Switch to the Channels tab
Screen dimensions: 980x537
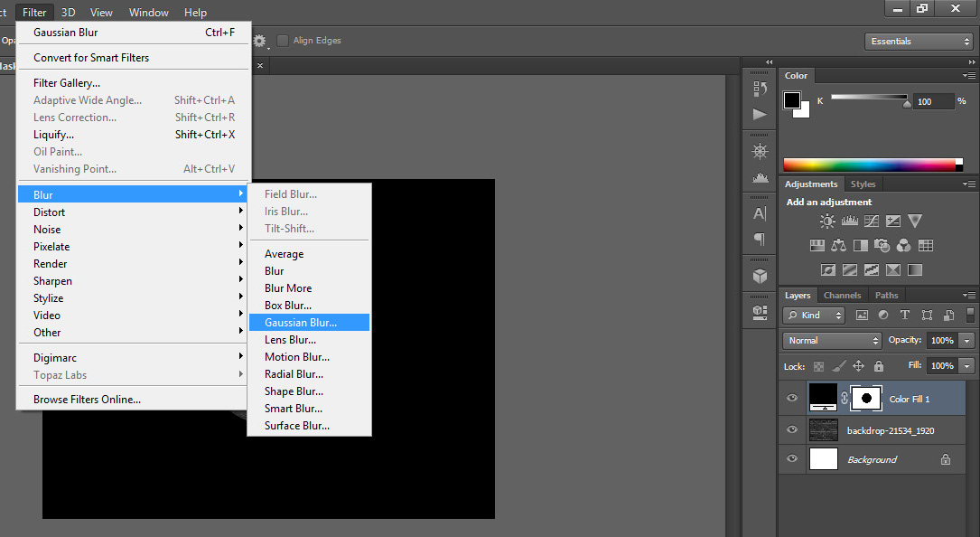click(842, 296)
